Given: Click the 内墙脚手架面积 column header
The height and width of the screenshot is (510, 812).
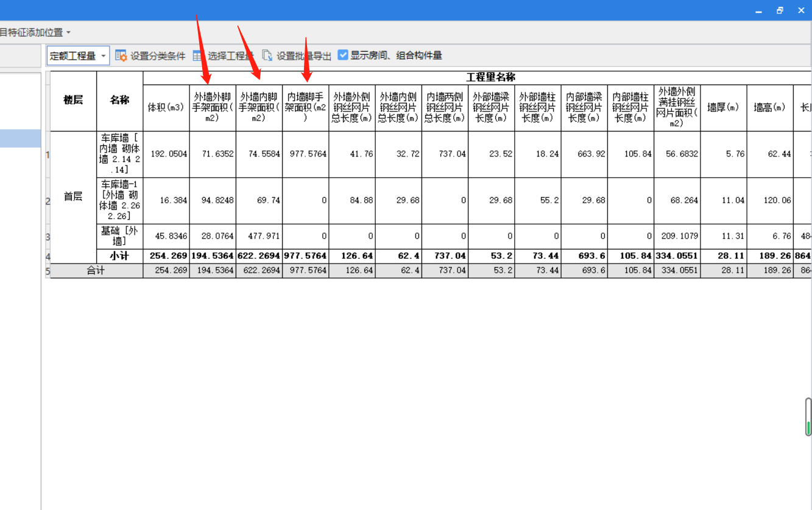Looking at the screenshot, I should [305, 108].
